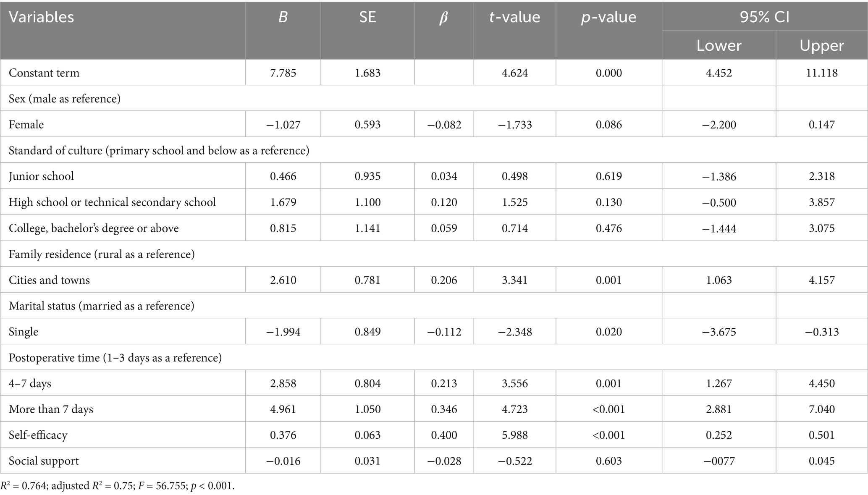The height and width of the screenshot is (495, 868).
Task: Click the Self-efficacy row label
Action: 38,435
